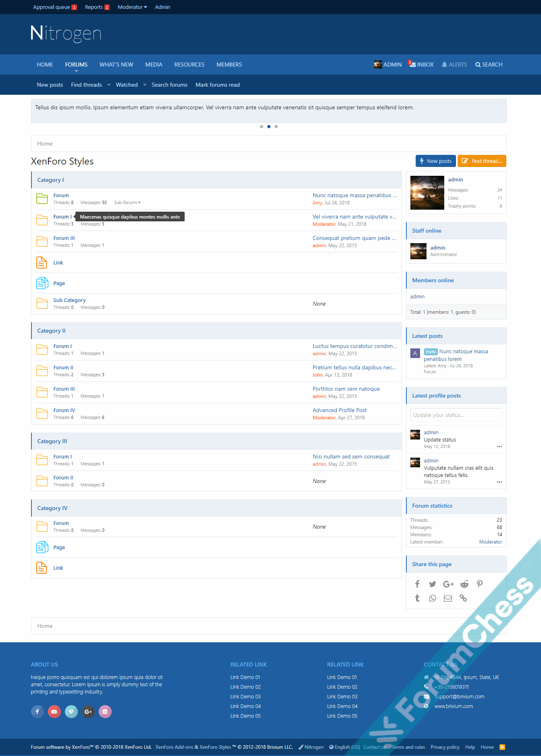Open the Alerts bell

(454, 65)
